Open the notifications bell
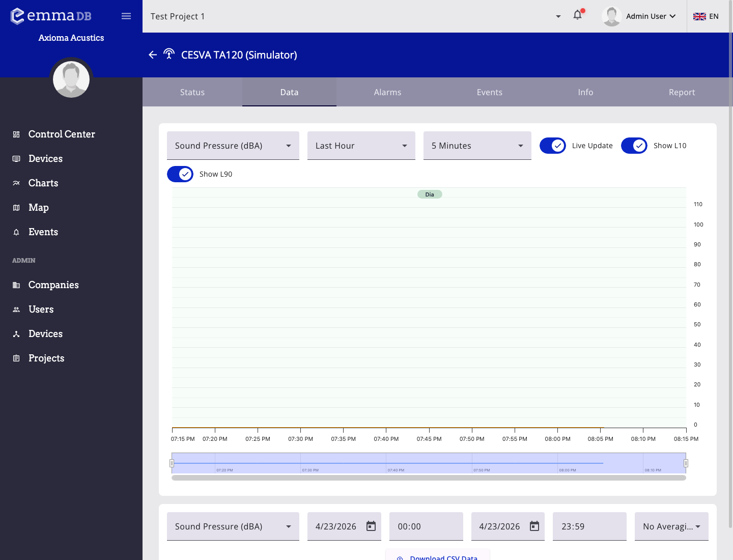Screen dimensions: 733x560 pyautogui.click(x=577, y=15)
